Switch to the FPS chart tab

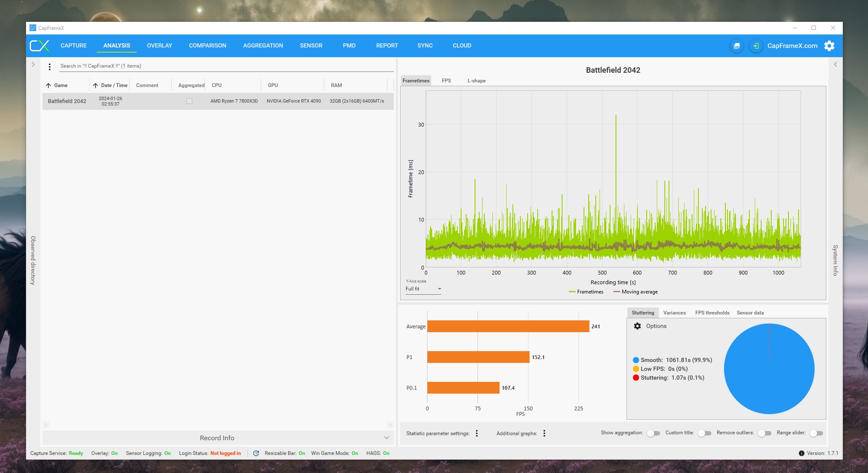click(x=446, y=81)
